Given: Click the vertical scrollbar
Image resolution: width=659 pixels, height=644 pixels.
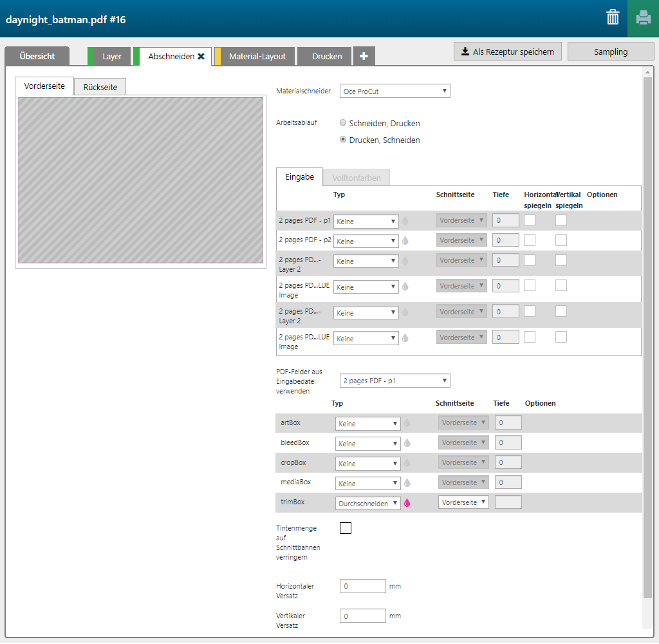Looking at the screenshot, I should 647,337.
